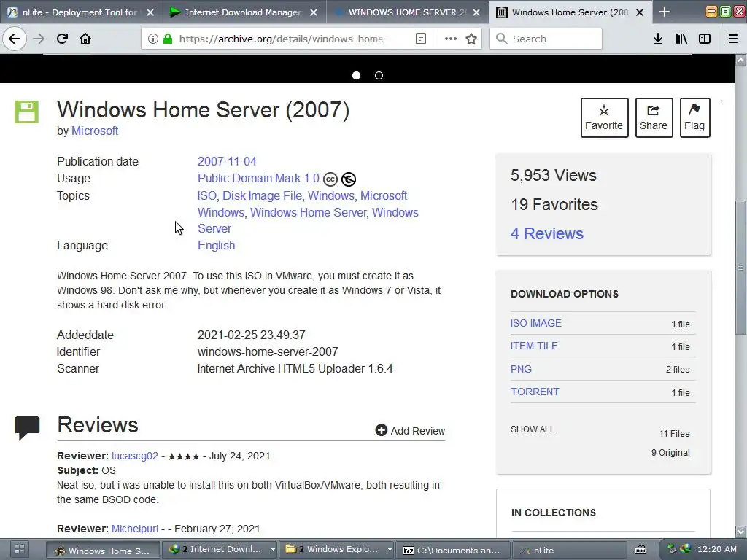This screenshot has height=560, width=747.
Task: Click scrollbar down arrow
Action: (740, 531)
